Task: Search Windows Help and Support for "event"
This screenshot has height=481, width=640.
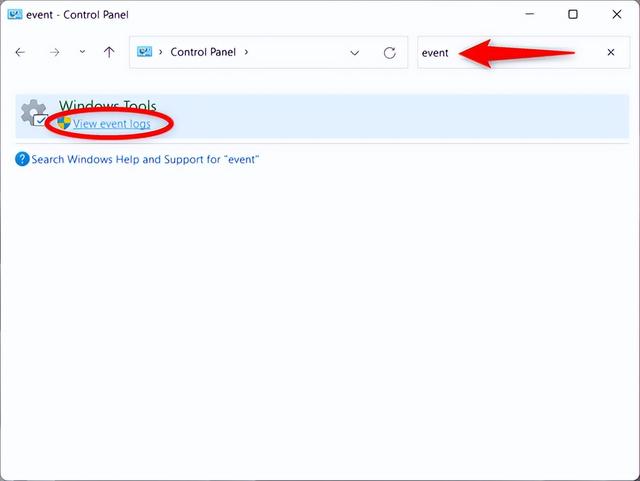Action: [145, 159]
